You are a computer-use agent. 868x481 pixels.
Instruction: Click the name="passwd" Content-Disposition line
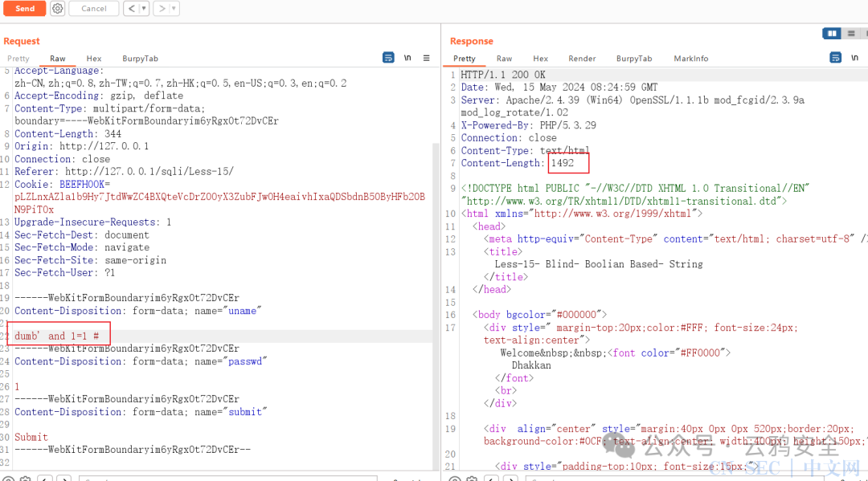point(141,361)
